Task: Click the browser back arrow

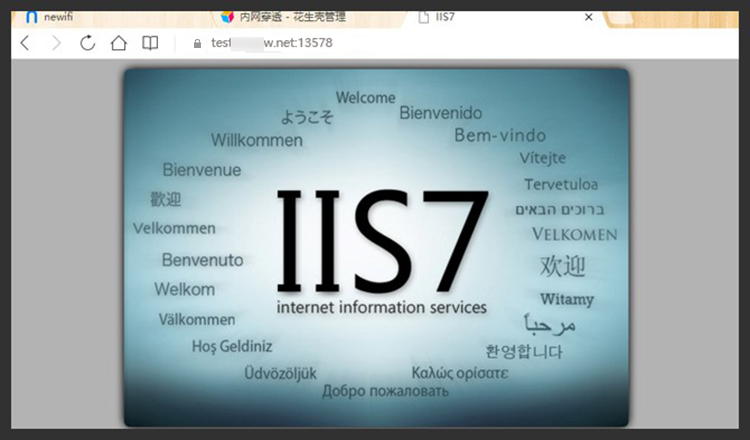Action: coord(25,43)
